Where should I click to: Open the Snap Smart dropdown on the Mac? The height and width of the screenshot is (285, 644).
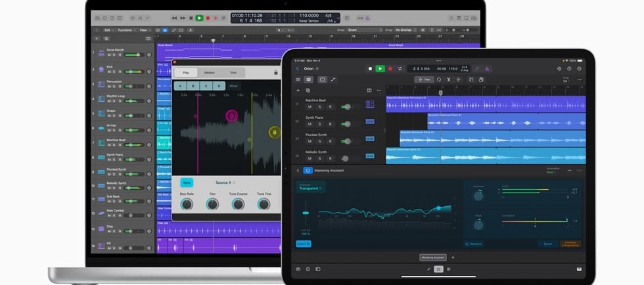pos(365,30)
